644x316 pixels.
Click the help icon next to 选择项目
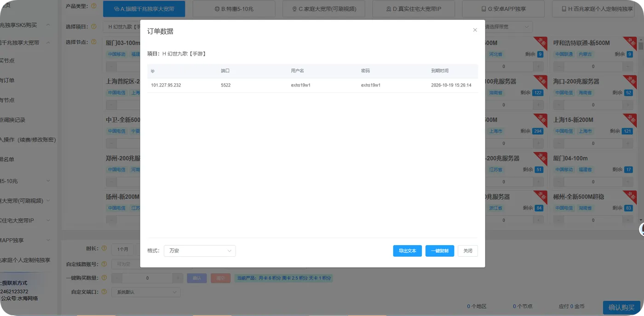94,27
